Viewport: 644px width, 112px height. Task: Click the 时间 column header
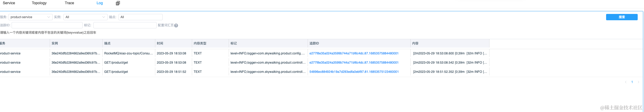pyautogui.click(x=160, y=43)
